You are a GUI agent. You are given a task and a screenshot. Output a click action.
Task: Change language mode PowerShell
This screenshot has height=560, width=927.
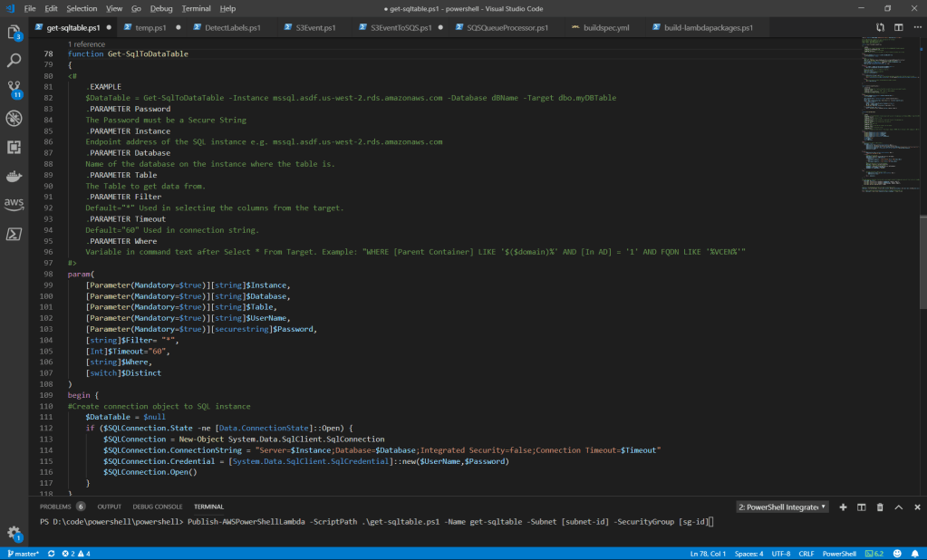839,554
